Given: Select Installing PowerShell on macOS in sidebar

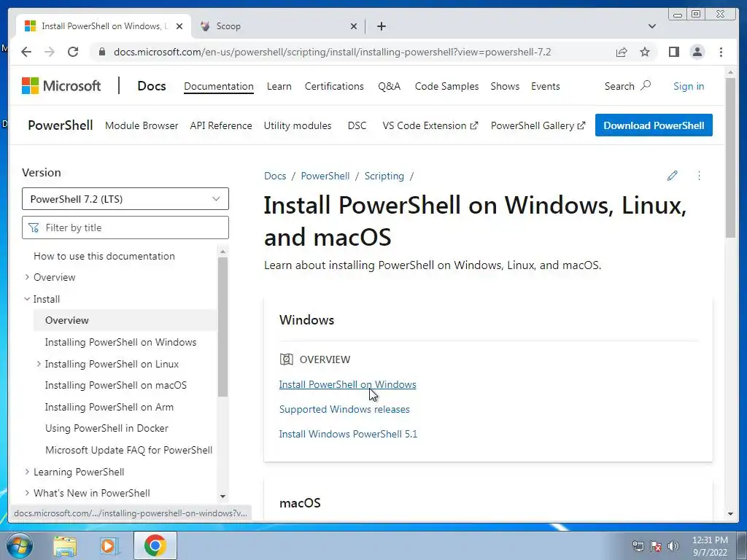Looking at the screenshot, I should pos(116,385).
